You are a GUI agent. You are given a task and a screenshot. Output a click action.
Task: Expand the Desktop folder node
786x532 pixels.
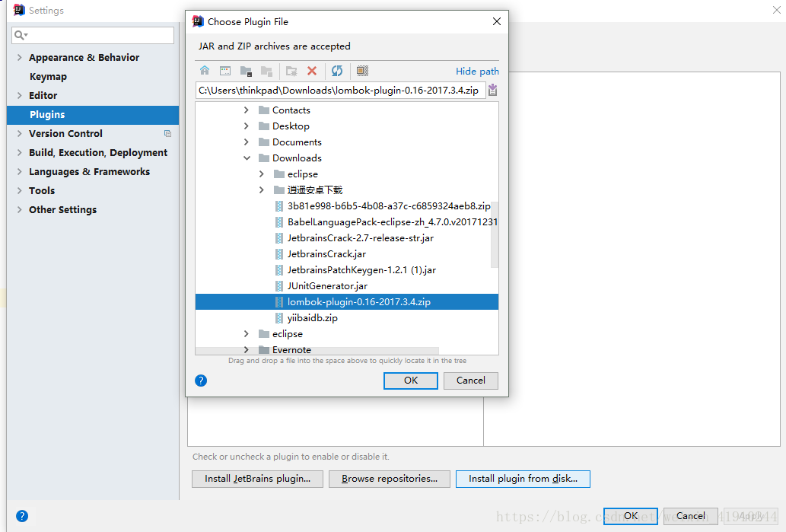246,126
